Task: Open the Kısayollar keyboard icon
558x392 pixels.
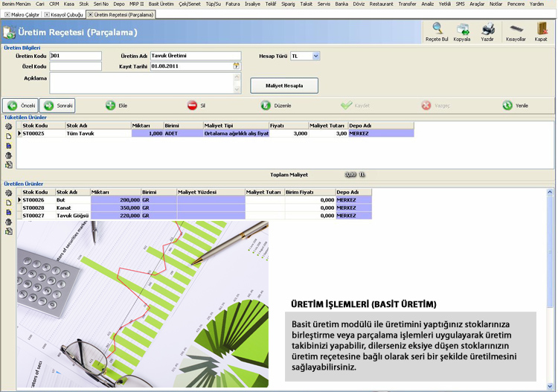Action: pyautogui.click(x=516, y=31)
